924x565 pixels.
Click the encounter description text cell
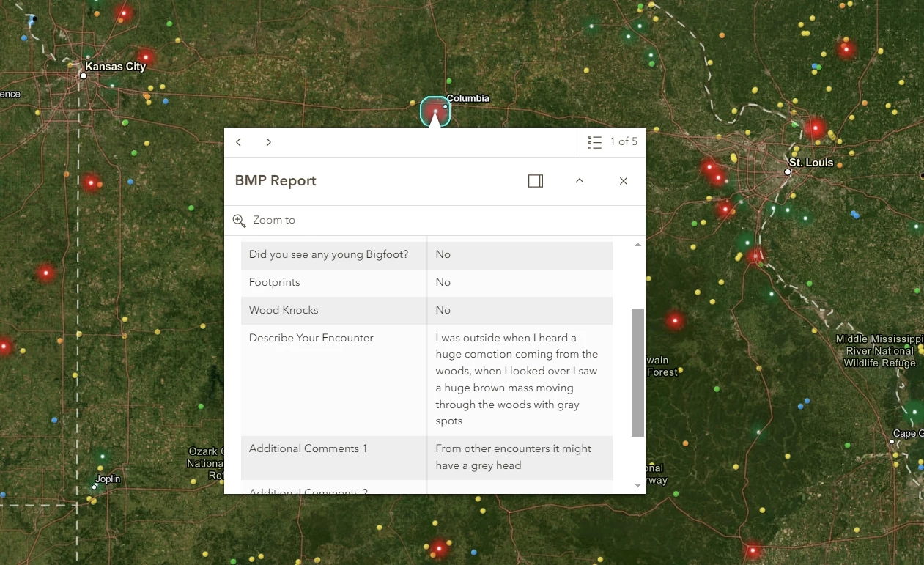(520, 380)
